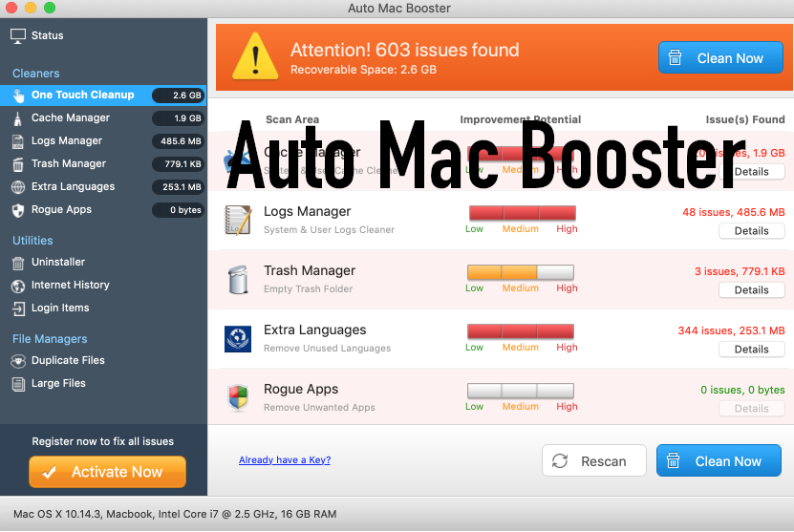Click the Large Files sidebar label
Image resolution: width=794 pixels, height=532 pixels.
pyautogui.click(x=58, y=383)
